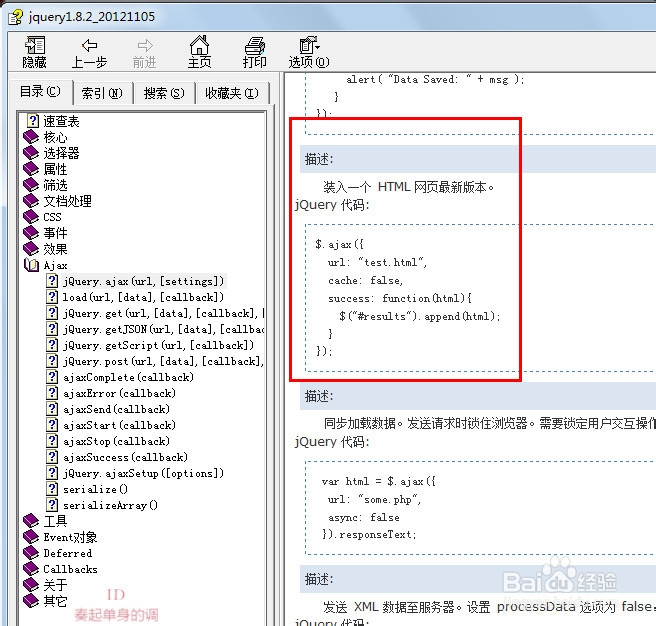This screenshot has width=656, height=626.
Task: Expand the 筛选 book
Action: click(45, 185)
